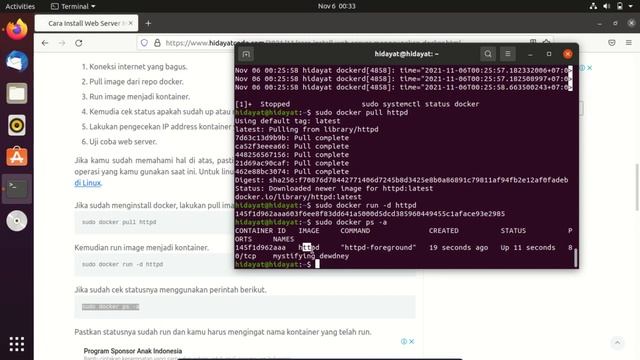
Task: Go back in Firefox
Action: point(45,43)
